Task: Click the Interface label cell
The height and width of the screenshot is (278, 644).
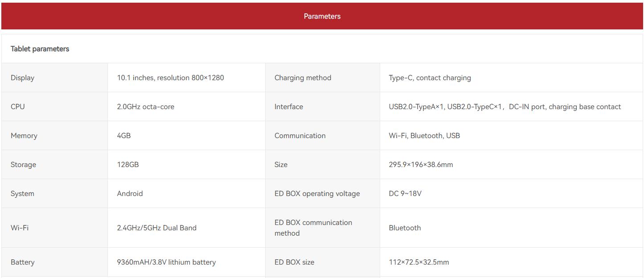Action: [289, 107]
